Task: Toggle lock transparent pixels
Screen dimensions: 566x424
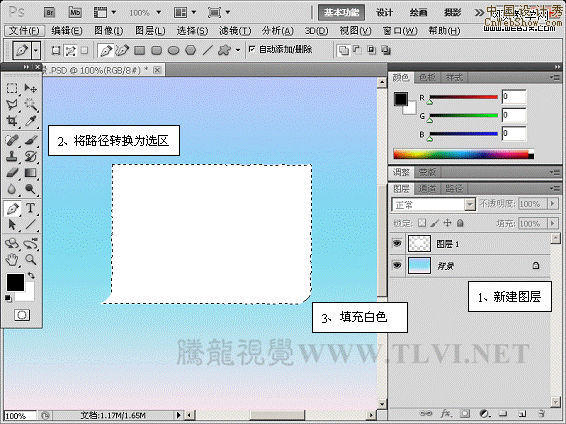Action: point(421,223)
